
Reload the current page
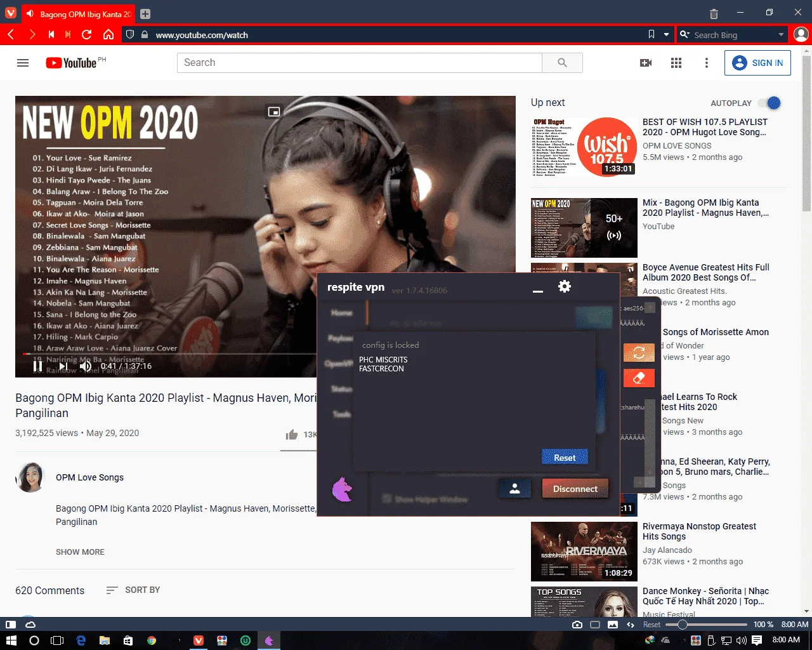tap(87, 34)
